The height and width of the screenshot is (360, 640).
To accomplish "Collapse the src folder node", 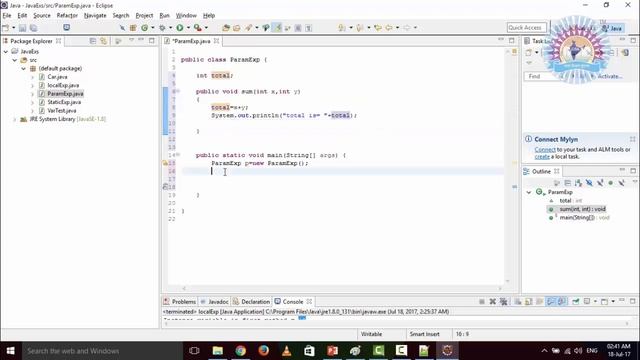I will [15, 60].
